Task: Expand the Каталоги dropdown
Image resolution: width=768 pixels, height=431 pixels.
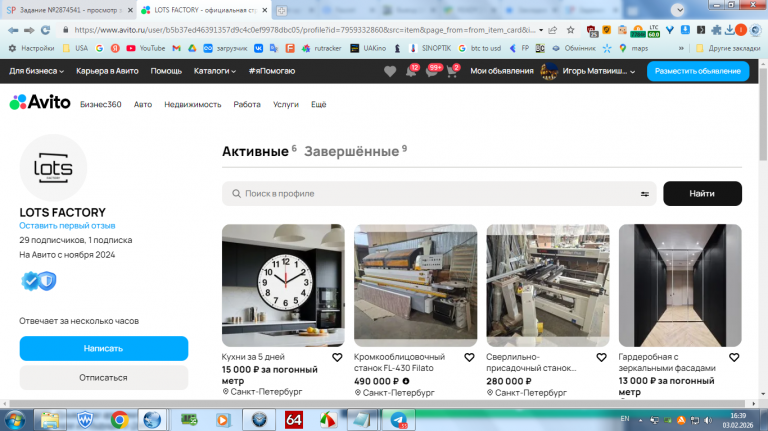Action: [x=215, y=71]
